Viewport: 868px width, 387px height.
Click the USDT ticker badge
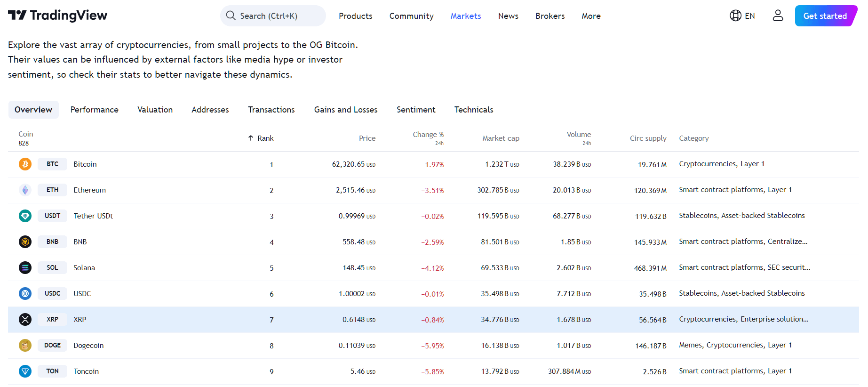(52, 216)
